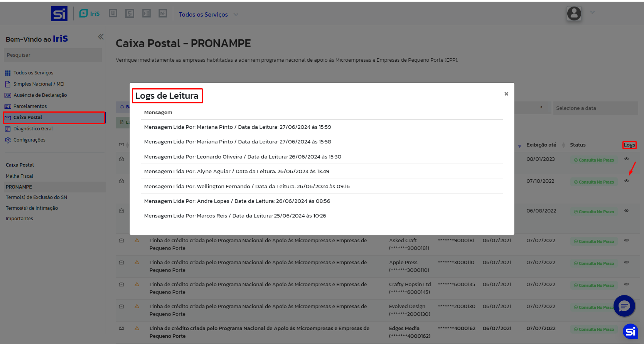
Task: Sort by Exibição até column
Action: point(541,145)
